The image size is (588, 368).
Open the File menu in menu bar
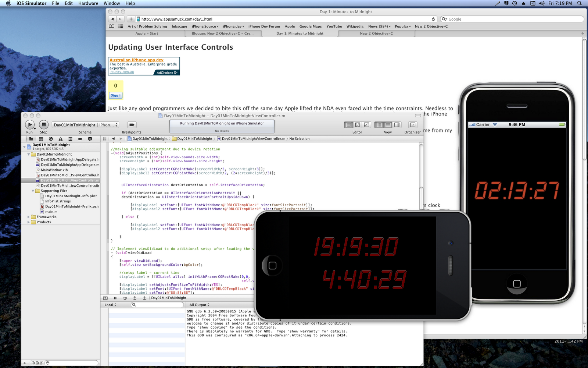[x=55, y=3]
